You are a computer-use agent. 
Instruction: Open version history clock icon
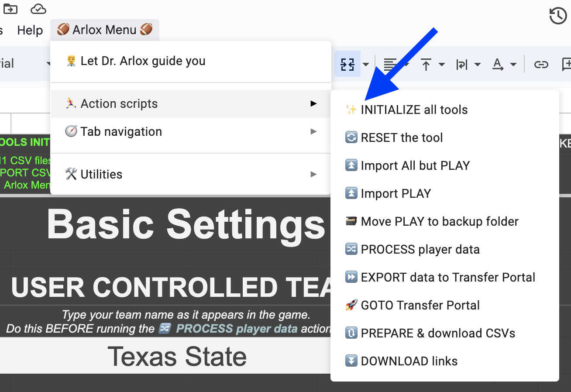558,16
